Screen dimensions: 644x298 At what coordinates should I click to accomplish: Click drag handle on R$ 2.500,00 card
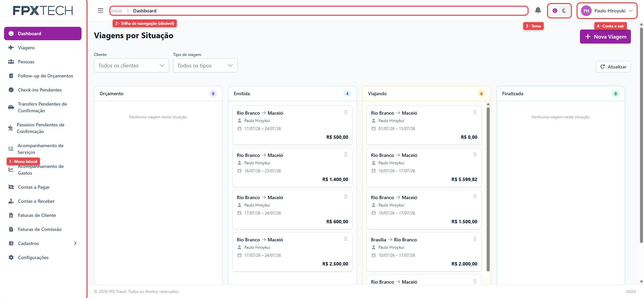tap(346, 239)
